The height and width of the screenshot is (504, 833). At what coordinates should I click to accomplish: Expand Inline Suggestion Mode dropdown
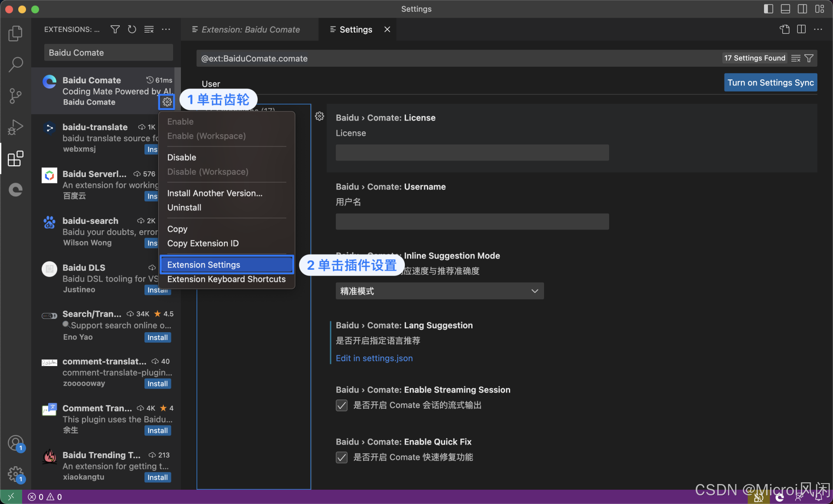click(x=439, y=291)
